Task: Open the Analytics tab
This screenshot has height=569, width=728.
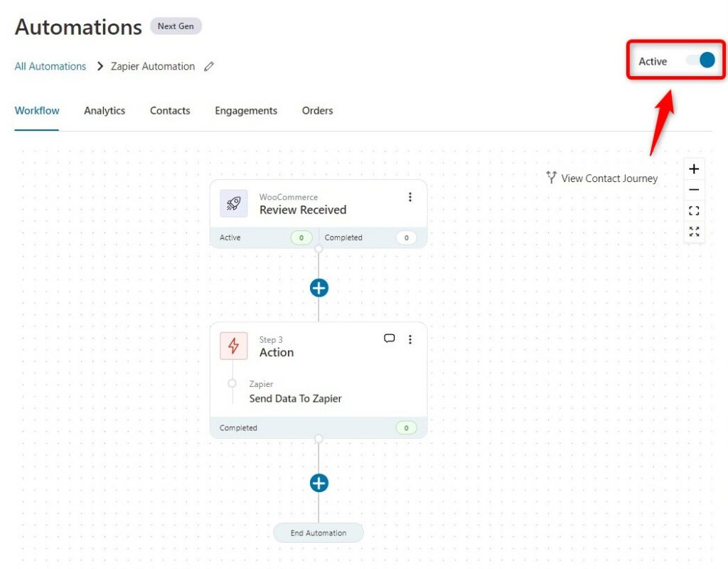Action: point(105,110)
